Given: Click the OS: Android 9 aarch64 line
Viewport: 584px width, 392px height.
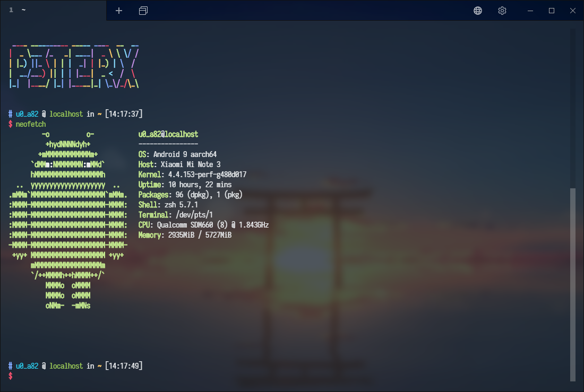Looking at the screenshot, I should point(177,154).
